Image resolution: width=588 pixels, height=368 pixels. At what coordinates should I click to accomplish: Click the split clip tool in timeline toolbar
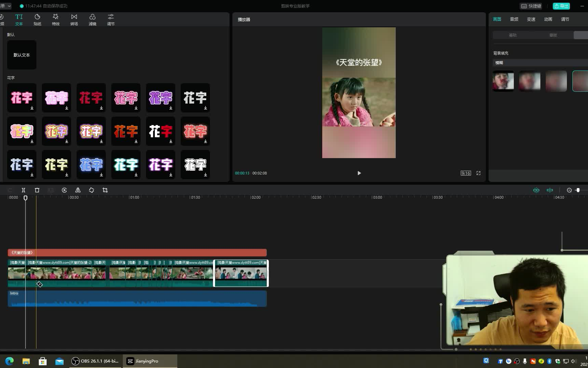[23, 190]
